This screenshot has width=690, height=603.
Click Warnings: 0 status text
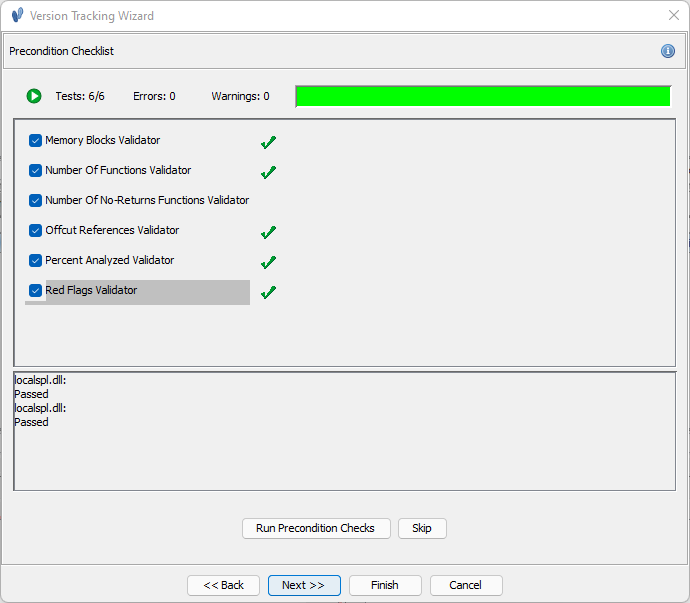click(x=240, y=96)
